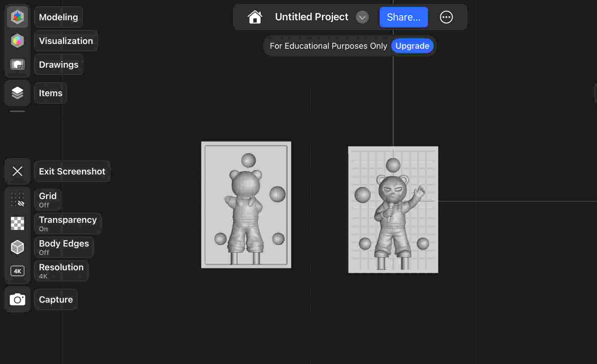
Task: Select the Untitled Project title
Action: (312, 17)
